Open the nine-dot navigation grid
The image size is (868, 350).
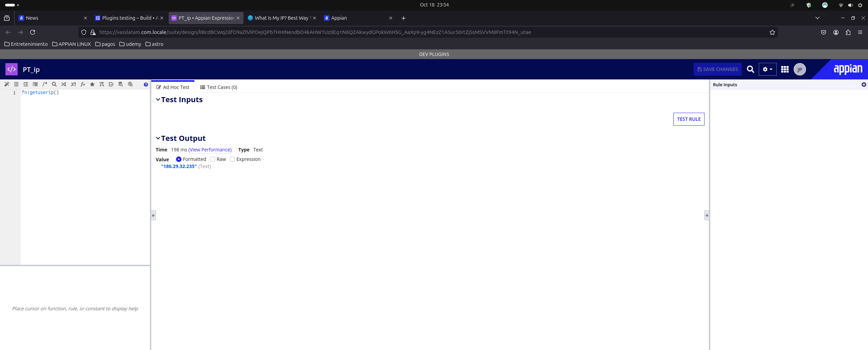click(x=785, y=69)
